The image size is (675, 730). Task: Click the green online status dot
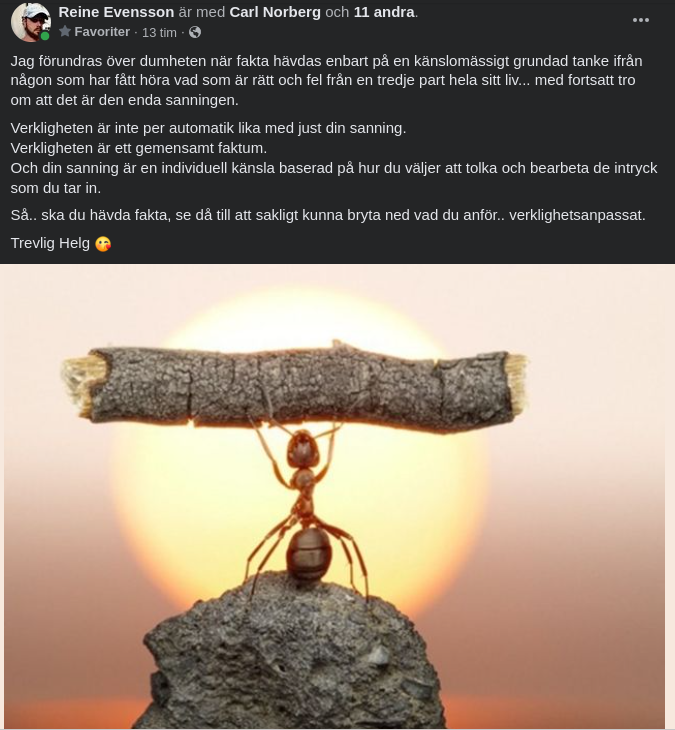click(45, 36)
